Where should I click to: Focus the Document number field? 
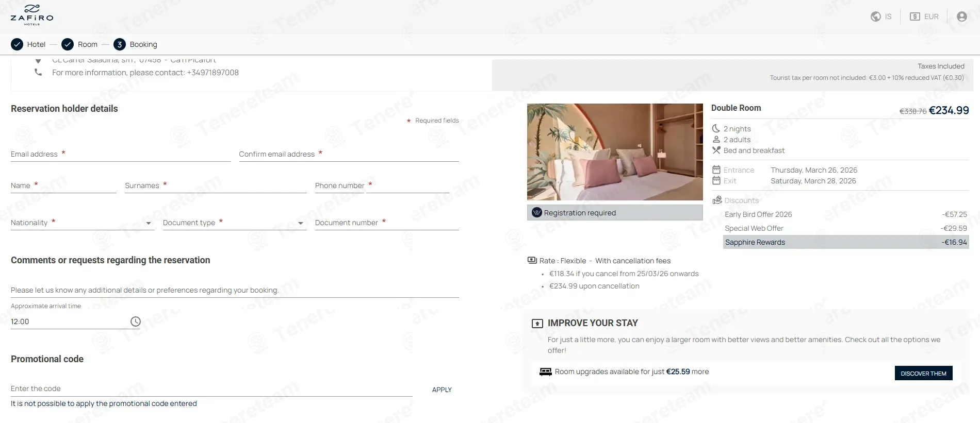tap(387, 223)
